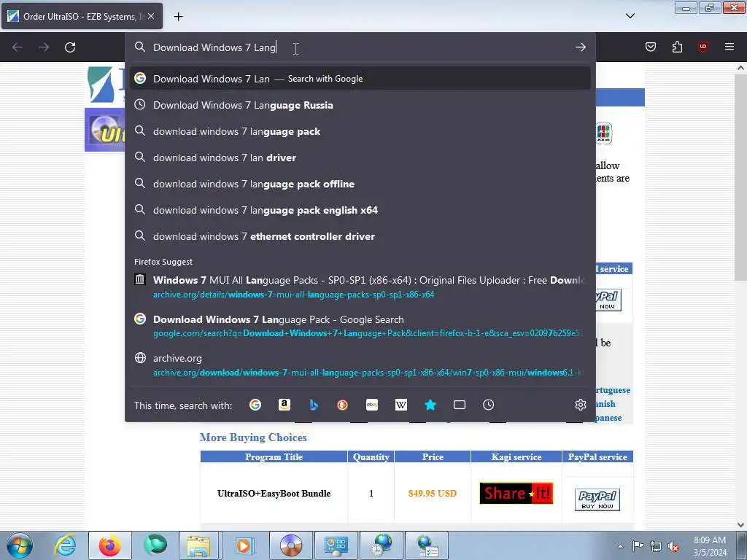Open the Windows Start menu
This screenshot has height=560, width=747.
20,545
